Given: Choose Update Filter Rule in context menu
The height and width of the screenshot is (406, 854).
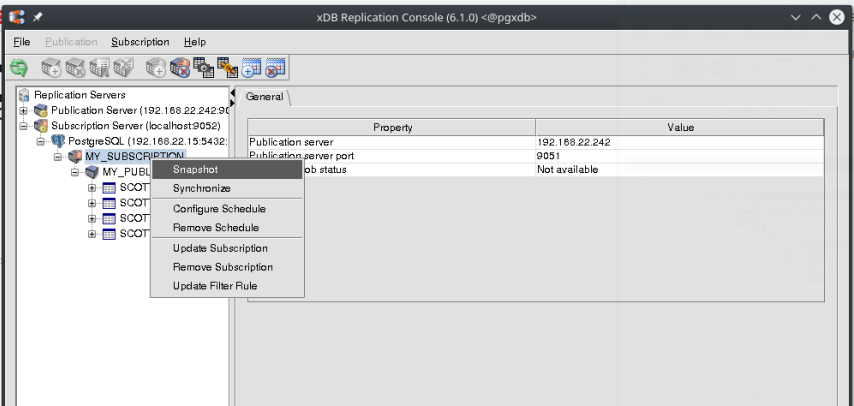Looking at the screenshot, I should [227, 286].
